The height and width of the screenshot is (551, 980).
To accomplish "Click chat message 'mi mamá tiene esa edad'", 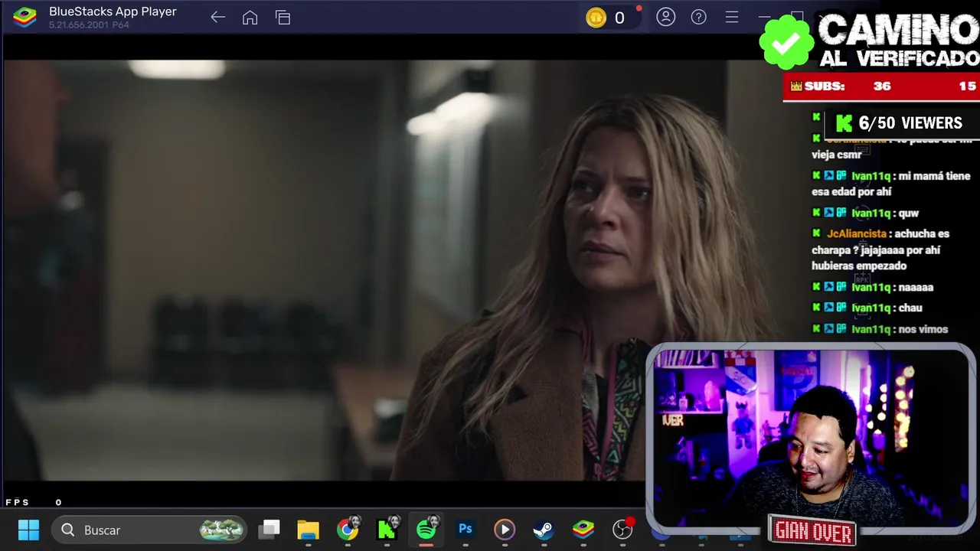I will pyautogui.click(x=890, y=184).
